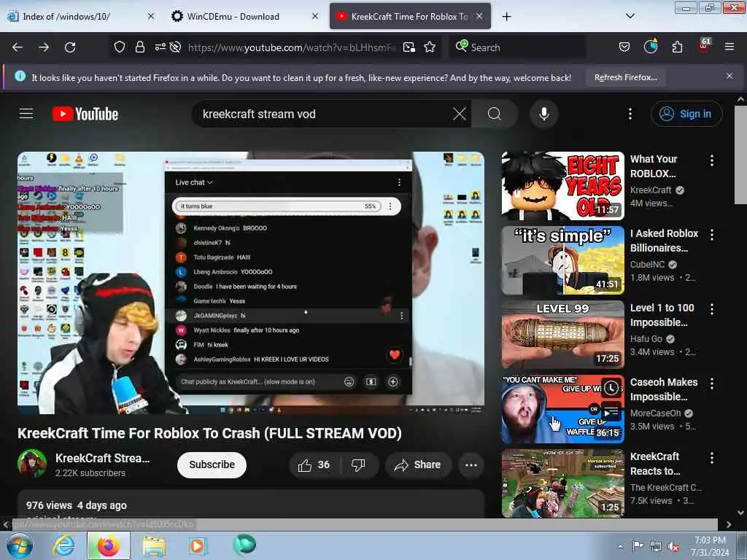Open more actions ellipsis under video

pos(471,465)
